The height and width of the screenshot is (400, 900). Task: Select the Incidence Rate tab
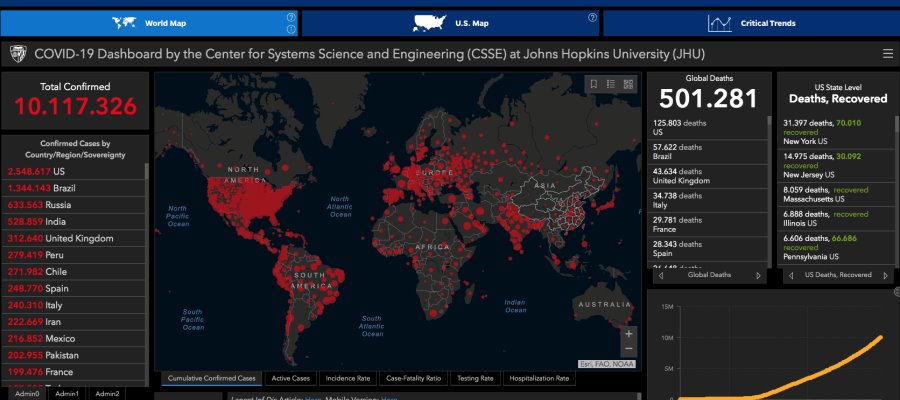tap(349, 379)
